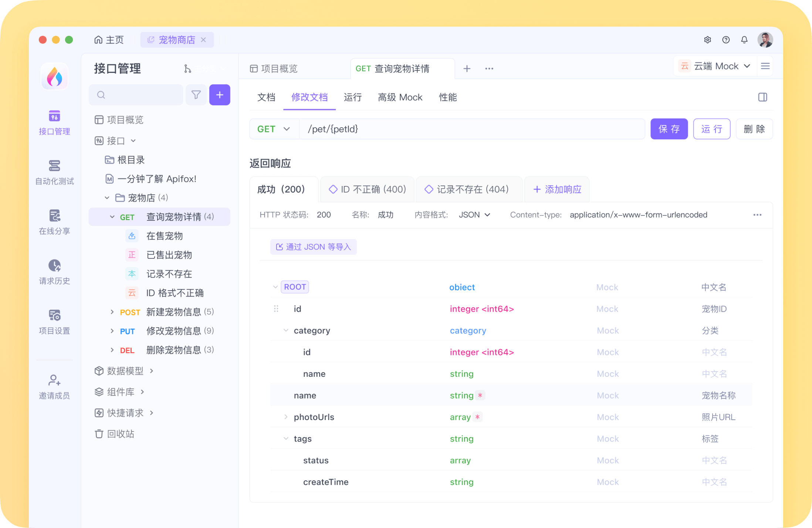Click the purple plus icon to create new API
Image resolution: width=812 pixels, height=528 pixels.
(x=220, y=95)
